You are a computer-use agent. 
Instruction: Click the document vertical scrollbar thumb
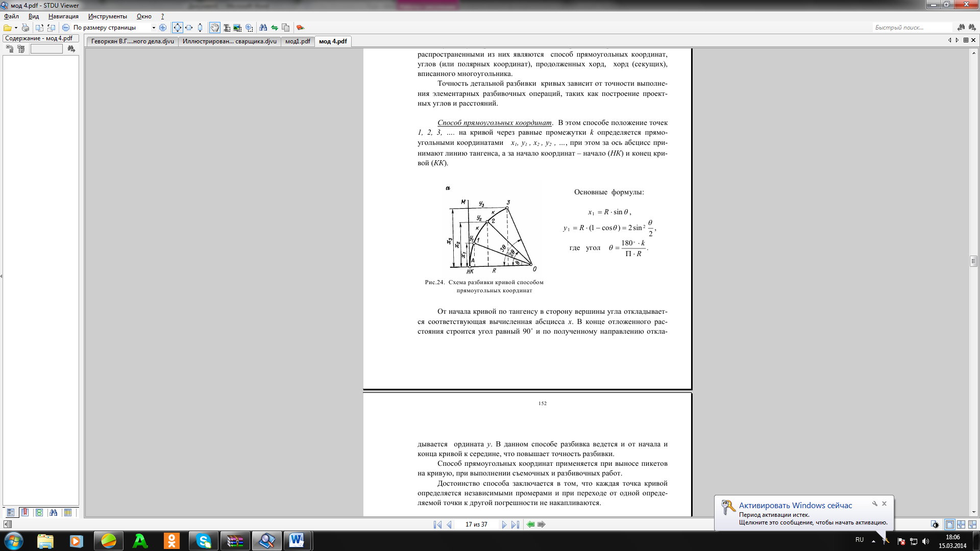[x=973, y=261]
